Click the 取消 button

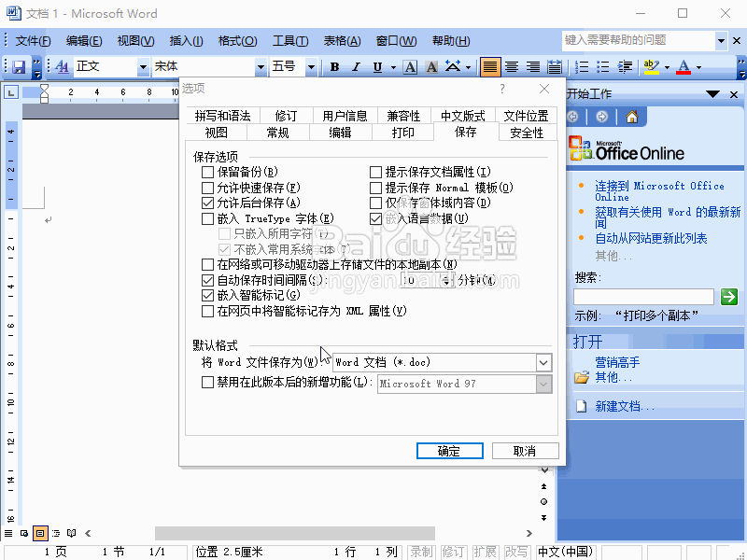tap(525, 451)
